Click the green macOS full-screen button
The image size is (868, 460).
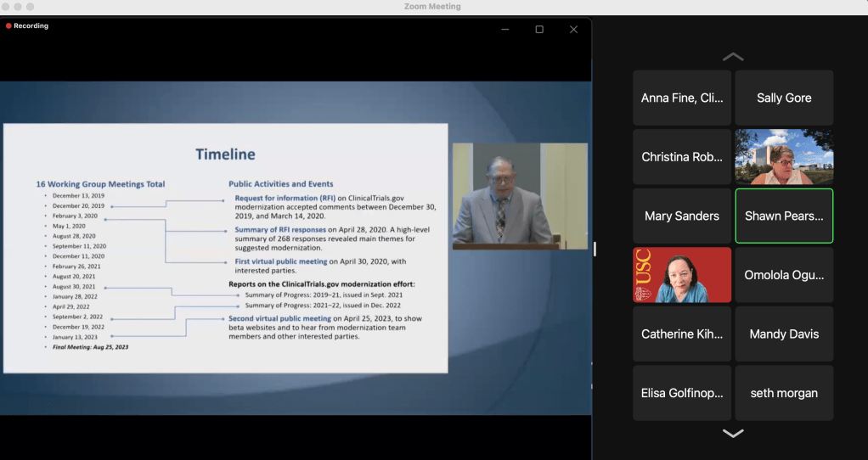tap(31, 7)
